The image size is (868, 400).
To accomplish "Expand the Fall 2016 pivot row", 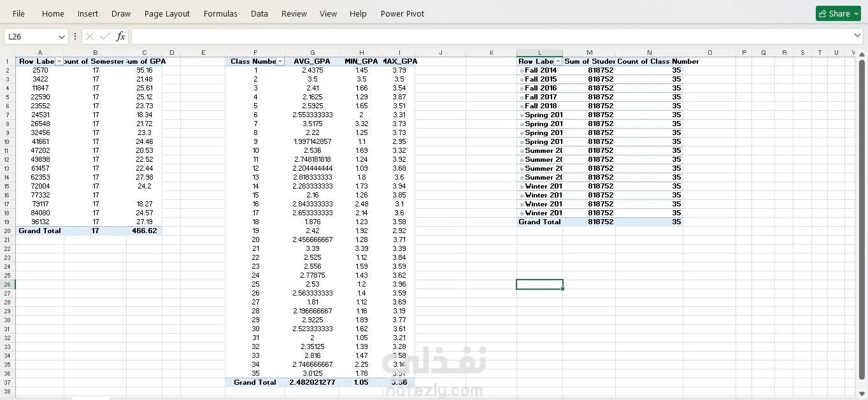I will point(522,89).
